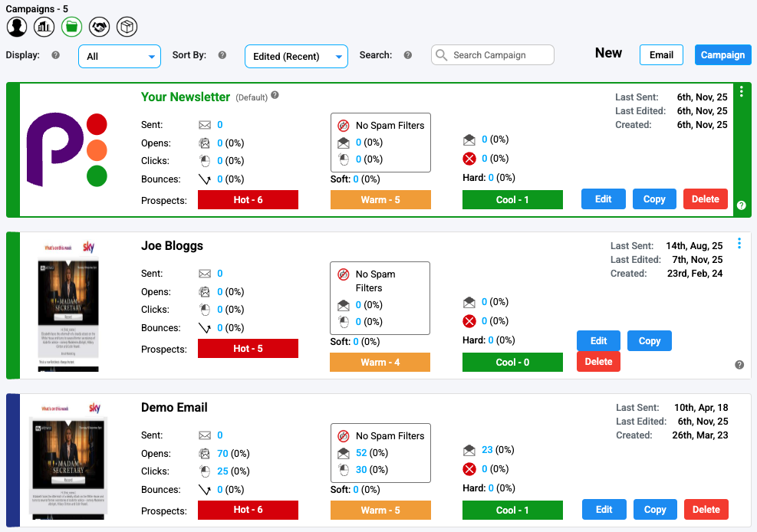This screenshot has width=757, height=532.
Task: Click the person profile icon
Action: (x=17, y=28)
